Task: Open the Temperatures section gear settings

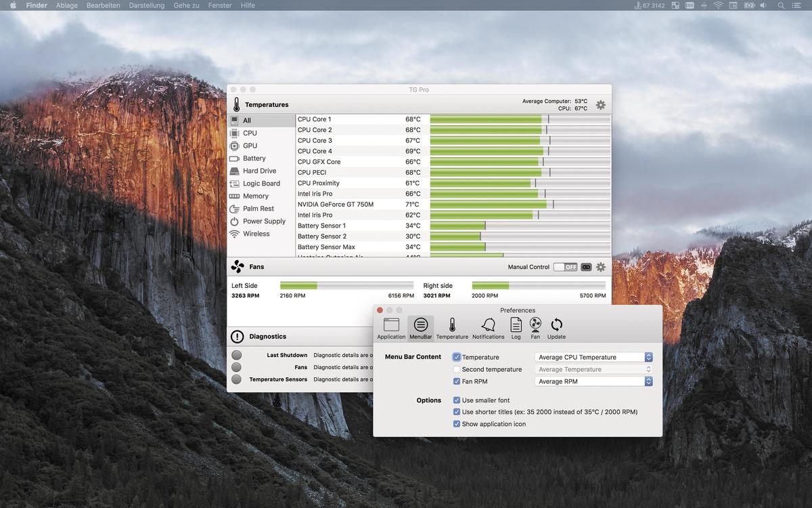Action: 600,105
